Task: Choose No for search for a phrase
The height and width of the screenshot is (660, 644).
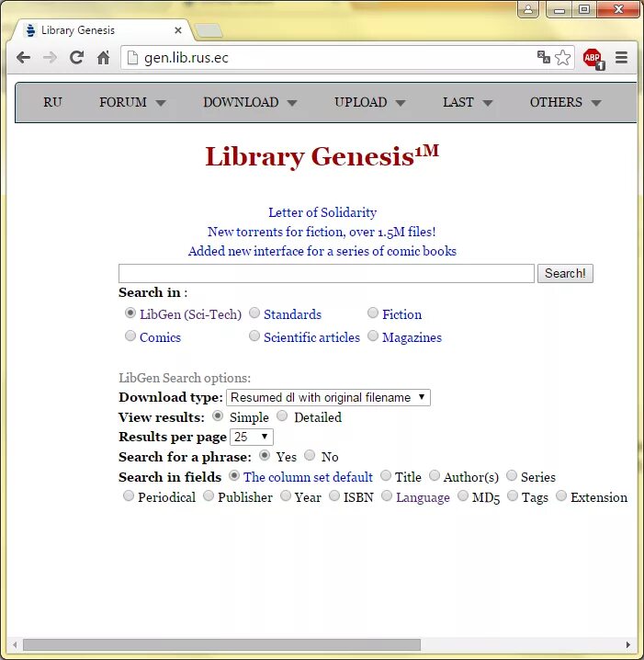Action: [310, 455]
